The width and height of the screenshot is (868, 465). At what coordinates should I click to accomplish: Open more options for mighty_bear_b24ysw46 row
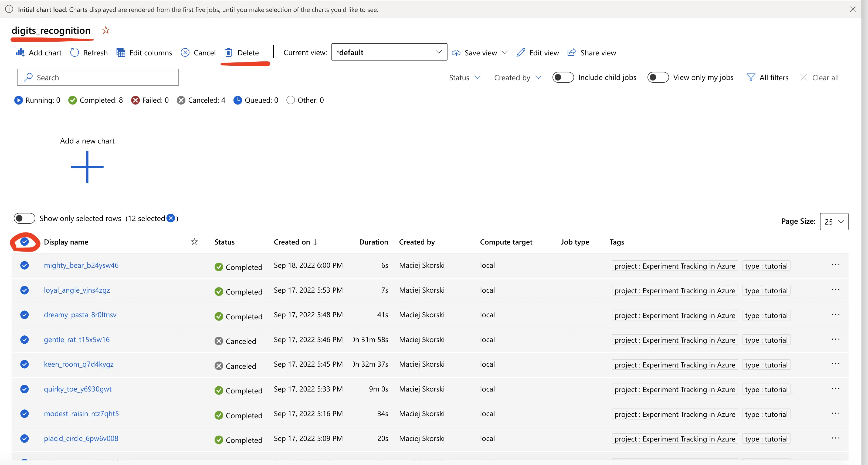[x=835, y=265]
